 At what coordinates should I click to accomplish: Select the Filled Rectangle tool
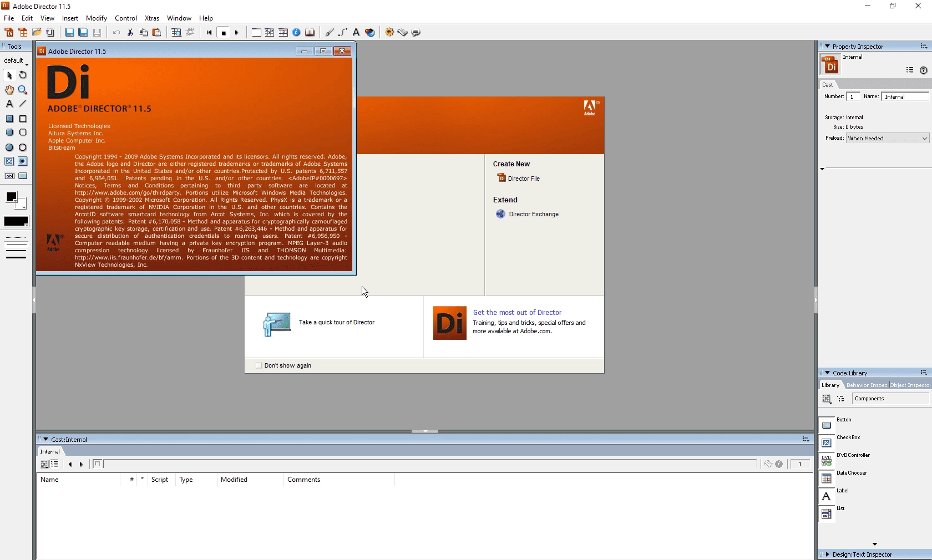coord(9,119)
